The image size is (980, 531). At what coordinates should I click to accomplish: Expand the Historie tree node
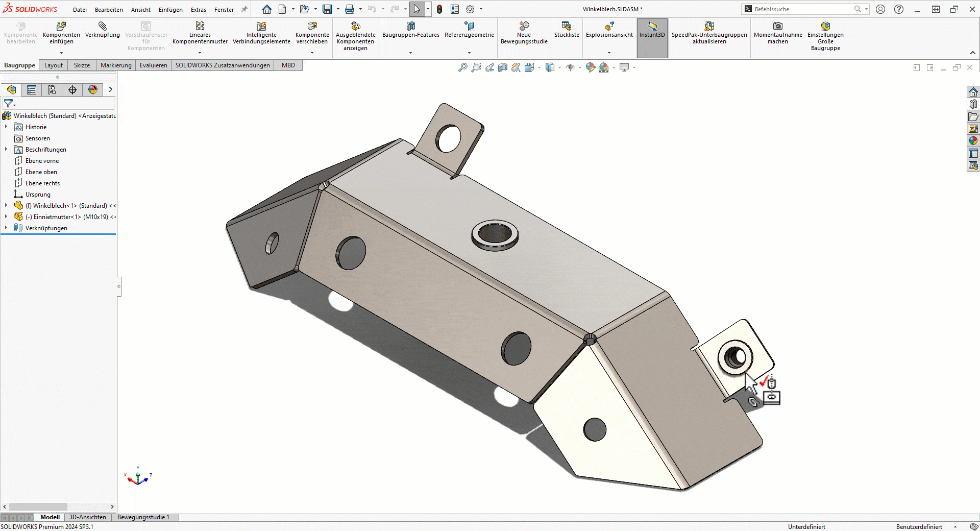click(6, 127)
